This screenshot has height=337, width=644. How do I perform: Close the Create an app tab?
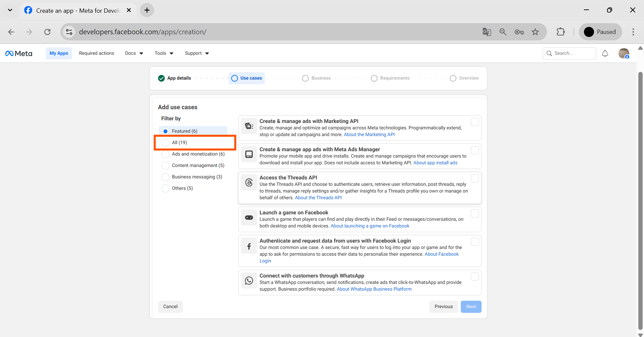[129, 10]
